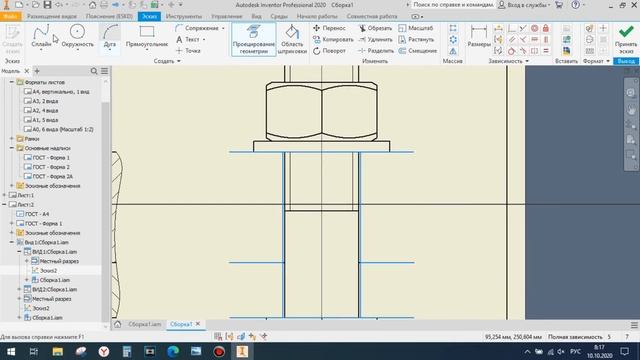Screen dimensions: 640x360
Task: Open the Сплайн dropdown arrow
Action: [41, 50]
